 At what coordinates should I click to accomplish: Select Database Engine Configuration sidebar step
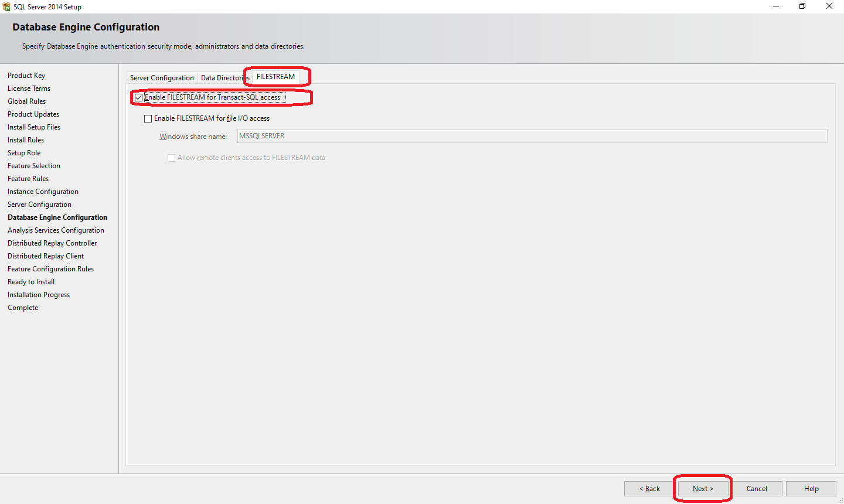(x=57, y=217)
